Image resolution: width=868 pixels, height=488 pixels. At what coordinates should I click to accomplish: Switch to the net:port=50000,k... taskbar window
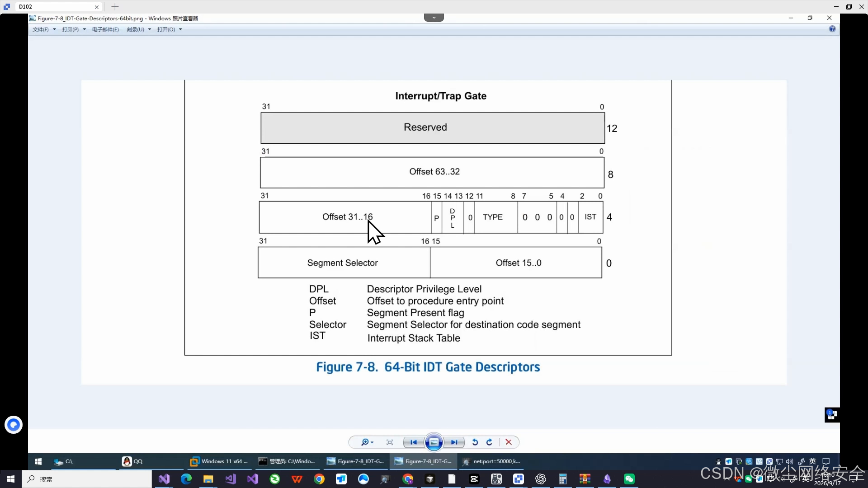click(x=492, y=461)
